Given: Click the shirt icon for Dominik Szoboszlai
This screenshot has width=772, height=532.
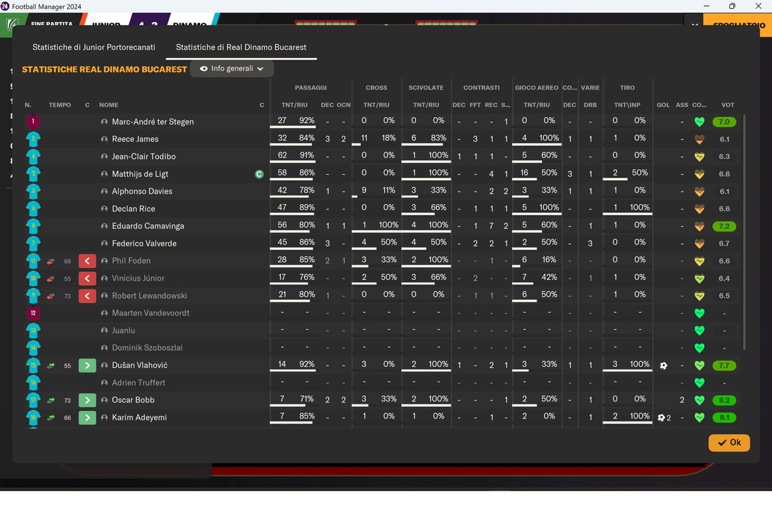Looking at the screenshot, I should [33, 348].
